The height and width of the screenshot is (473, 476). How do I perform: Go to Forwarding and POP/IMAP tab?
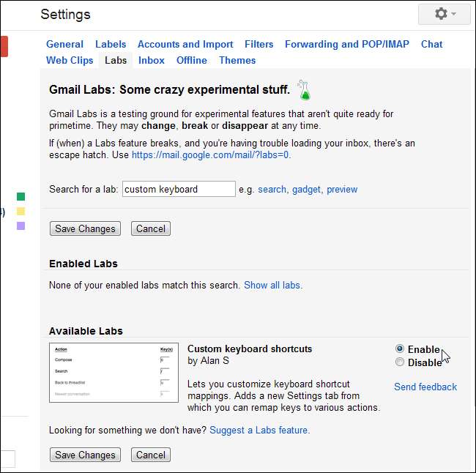(347, 44)
